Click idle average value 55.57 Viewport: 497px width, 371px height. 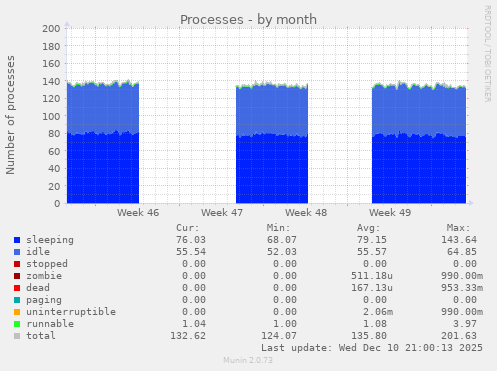372,252
